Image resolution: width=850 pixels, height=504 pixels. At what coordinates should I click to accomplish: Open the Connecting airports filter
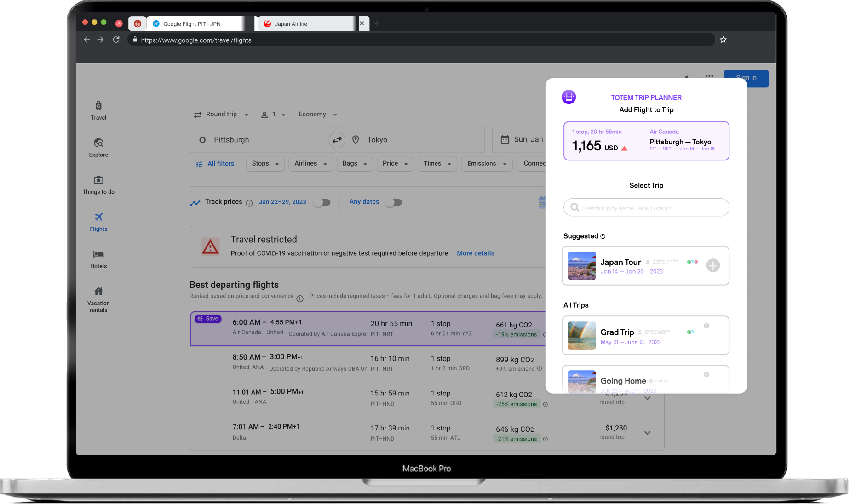(531, 164)
